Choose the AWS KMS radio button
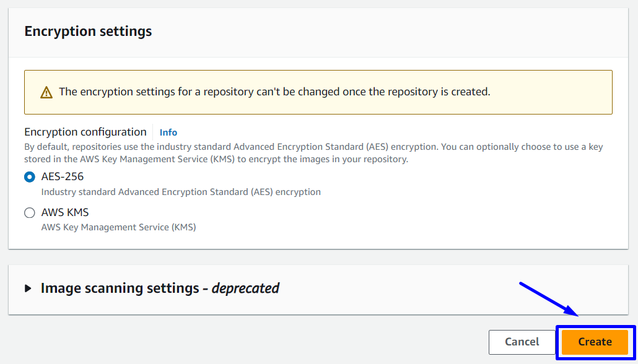Image resolution: width=638 pixels, height=364 pixels. click(30, 213)
